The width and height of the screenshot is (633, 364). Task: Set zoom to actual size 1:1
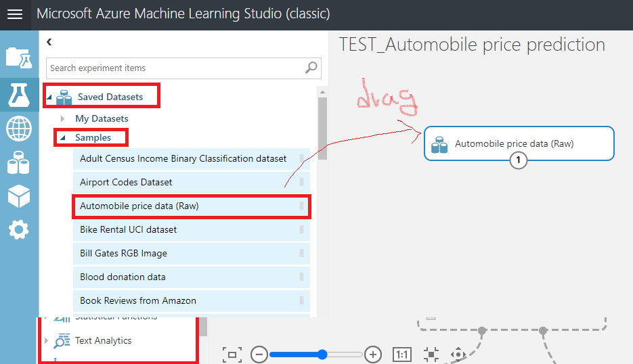pyautogui.click(x=401, y=355)
